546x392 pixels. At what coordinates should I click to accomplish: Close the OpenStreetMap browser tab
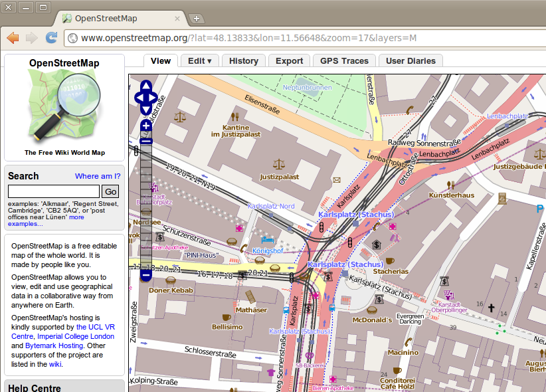coord(177,19)
